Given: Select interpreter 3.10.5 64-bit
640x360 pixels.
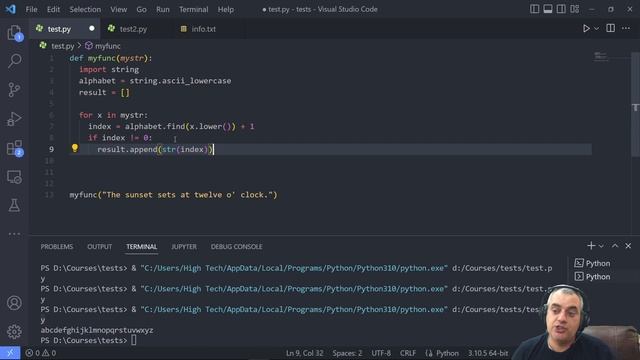Looking at the screenshot, I should click(488, 353).
